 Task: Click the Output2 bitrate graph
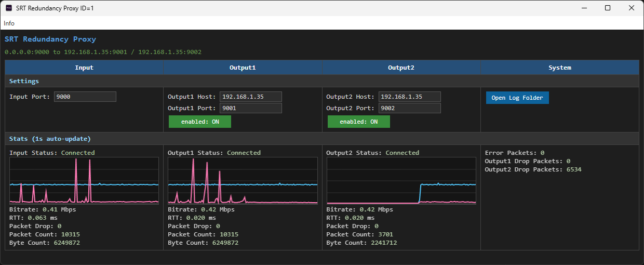401,181
